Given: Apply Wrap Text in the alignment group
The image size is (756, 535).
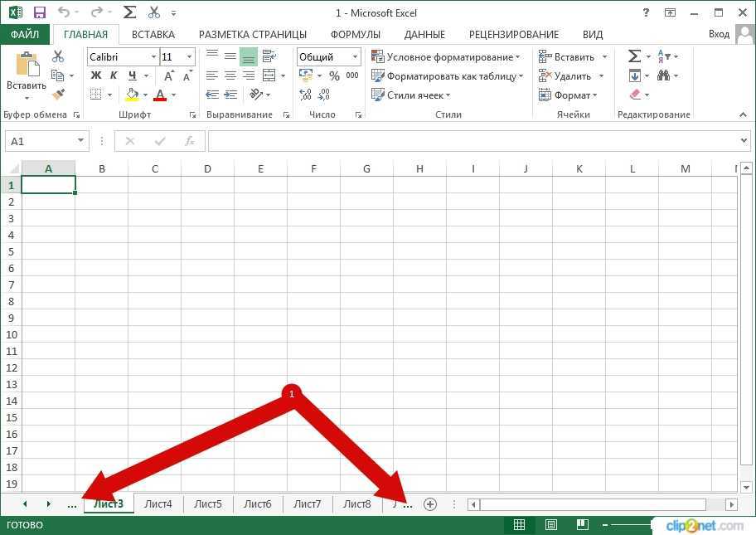Looking at the screenshot, I should point(269,56).
